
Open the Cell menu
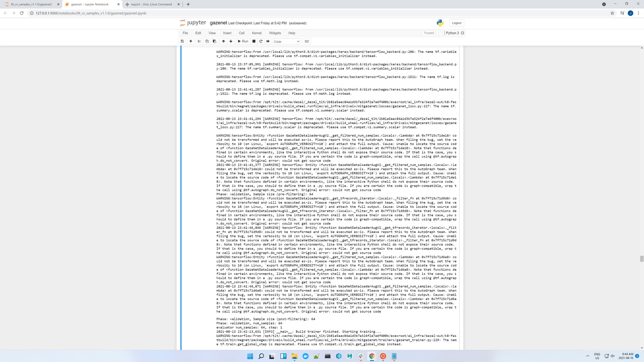241,33
